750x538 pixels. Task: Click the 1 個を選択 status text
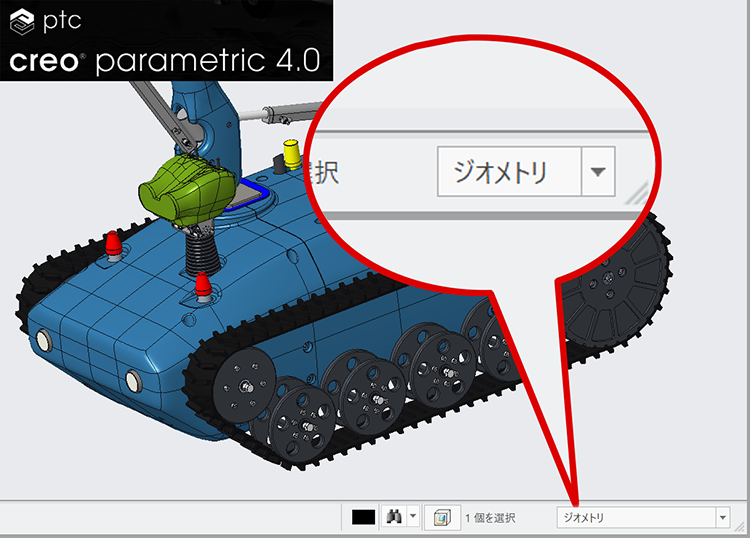point(490,518)
